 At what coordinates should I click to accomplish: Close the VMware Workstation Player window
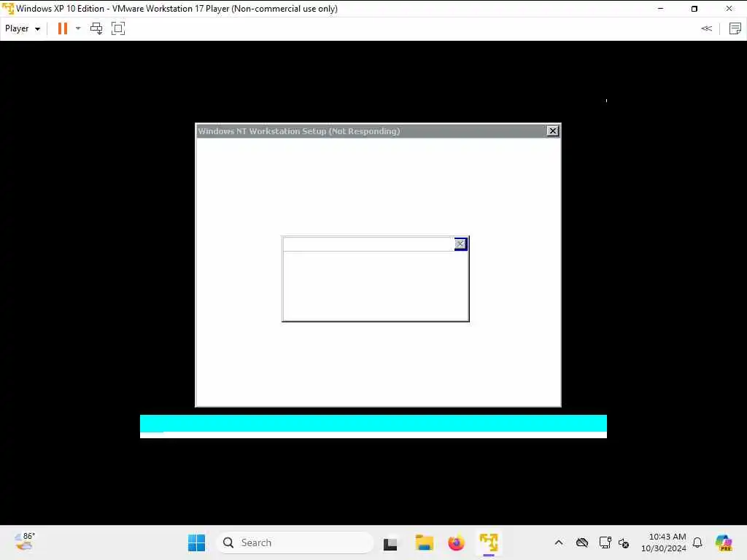click(x=729, y=9)
